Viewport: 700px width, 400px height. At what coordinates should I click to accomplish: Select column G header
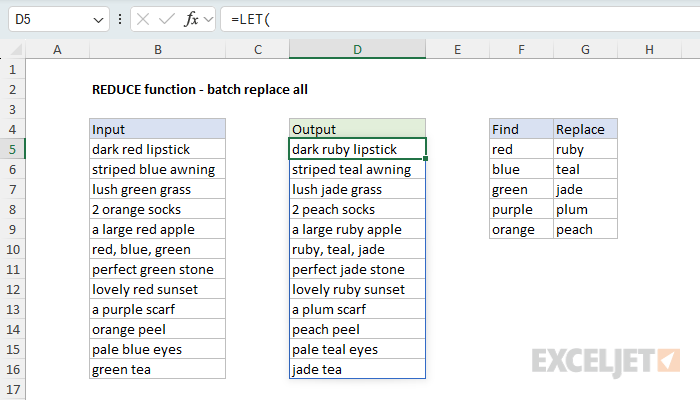point(585,50)
